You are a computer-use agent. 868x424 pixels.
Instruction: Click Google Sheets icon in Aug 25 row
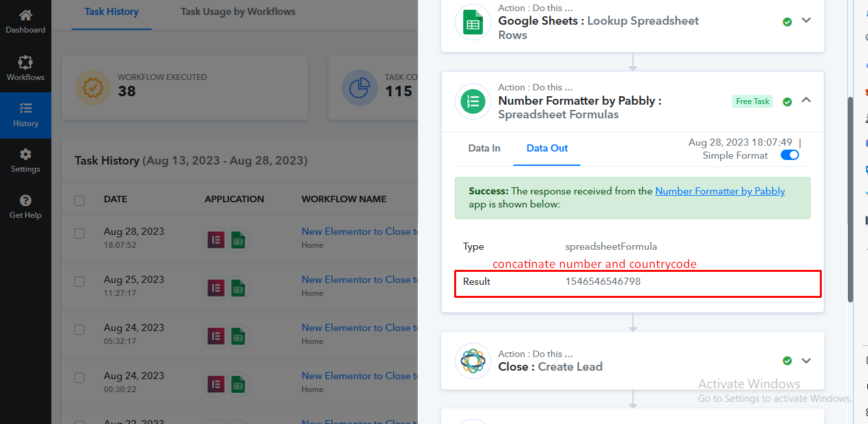pyautogui.click(x=238, y=288)
